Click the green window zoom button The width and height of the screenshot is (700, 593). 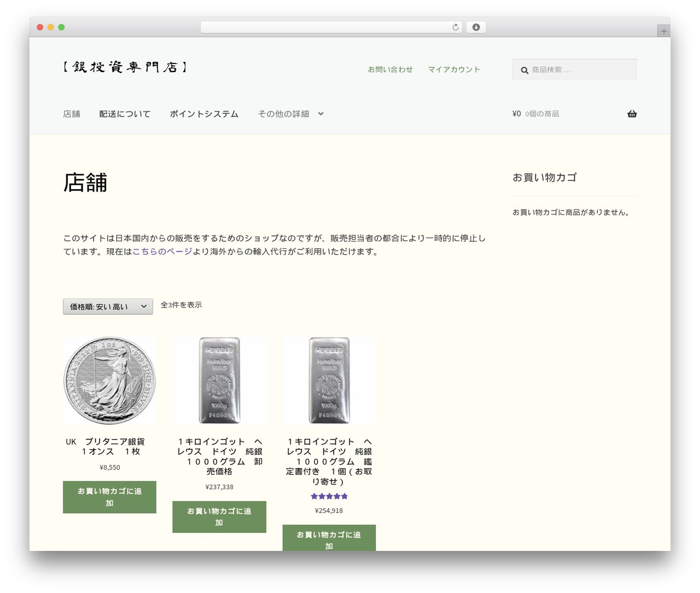(x=61, y=27)
